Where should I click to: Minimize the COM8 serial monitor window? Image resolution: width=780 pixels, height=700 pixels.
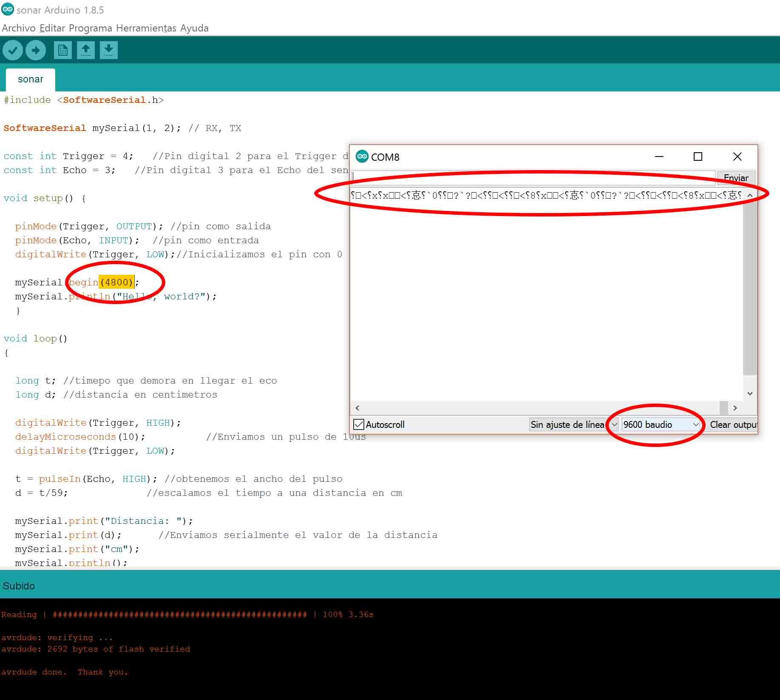tap(659, 157)
